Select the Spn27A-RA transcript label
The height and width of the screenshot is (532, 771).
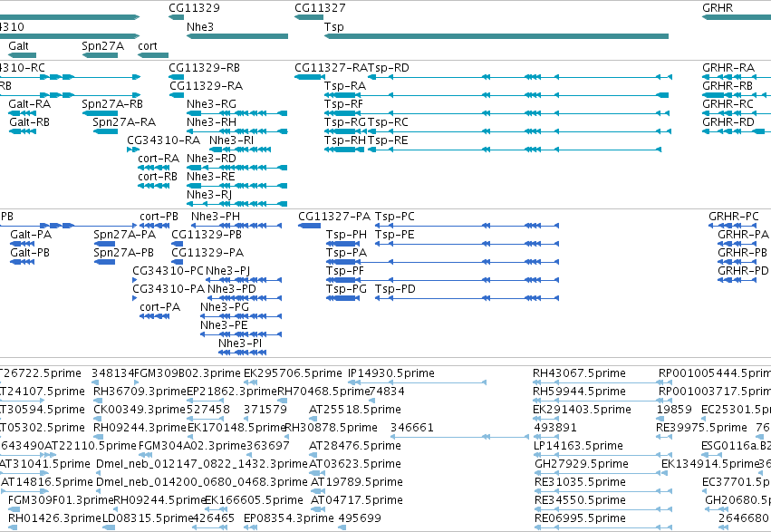pos(124,122)
